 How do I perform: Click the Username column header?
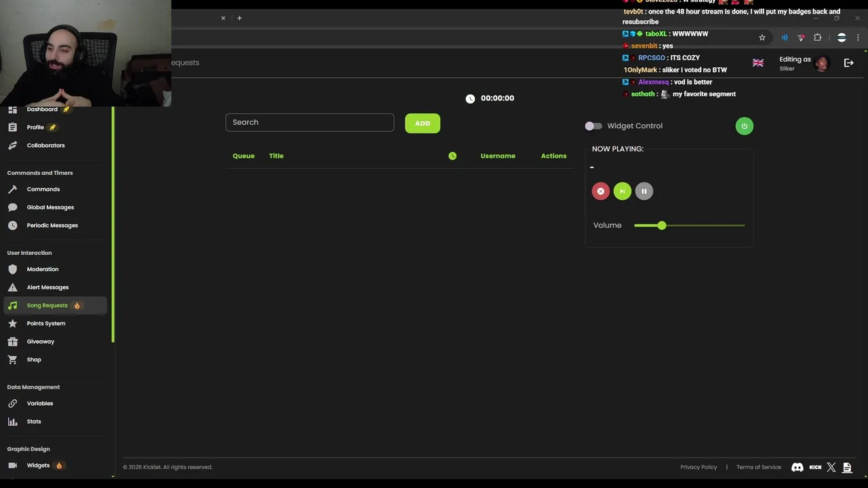coord(498,156)
